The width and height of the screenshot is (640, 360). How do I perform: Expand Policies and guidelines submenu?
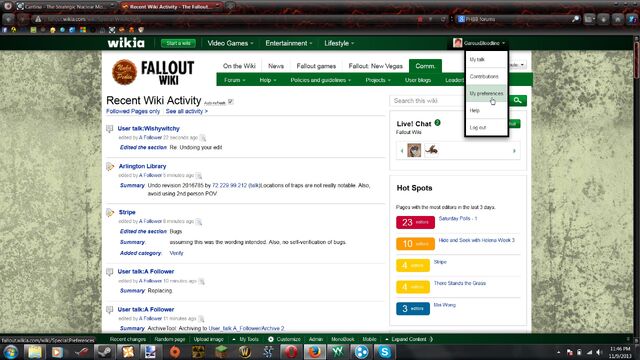click(320, 80)
